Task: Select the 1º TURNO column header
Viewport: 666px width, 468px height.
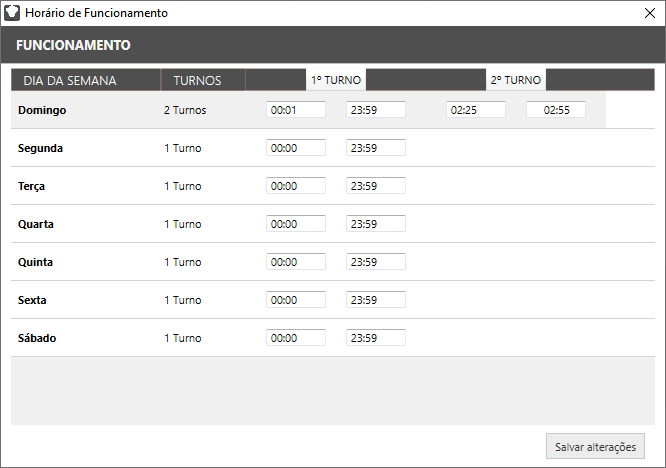Action: tap(336, 80)
